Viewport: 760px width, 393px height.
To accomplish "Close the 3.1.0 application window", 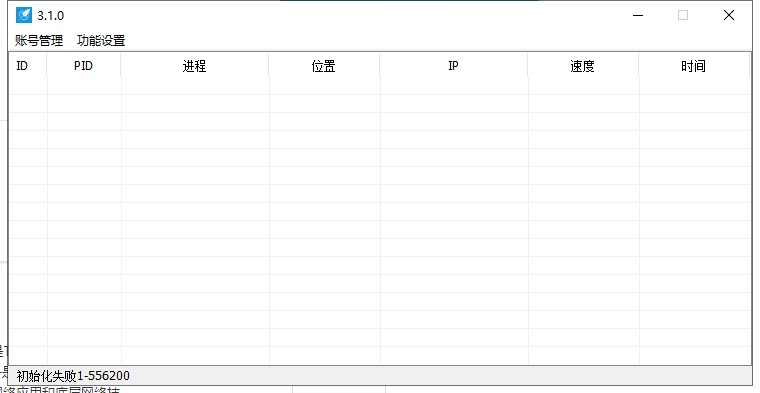I will (x=728, y=16).
